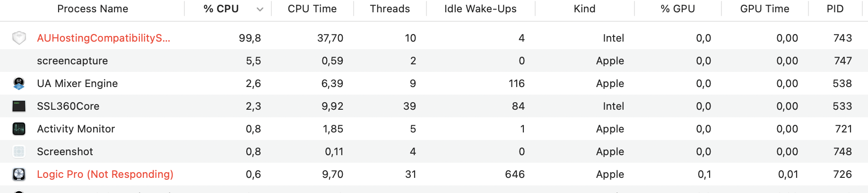Toggle sort direction arrow in % CPU column

(x=260, y=9)
